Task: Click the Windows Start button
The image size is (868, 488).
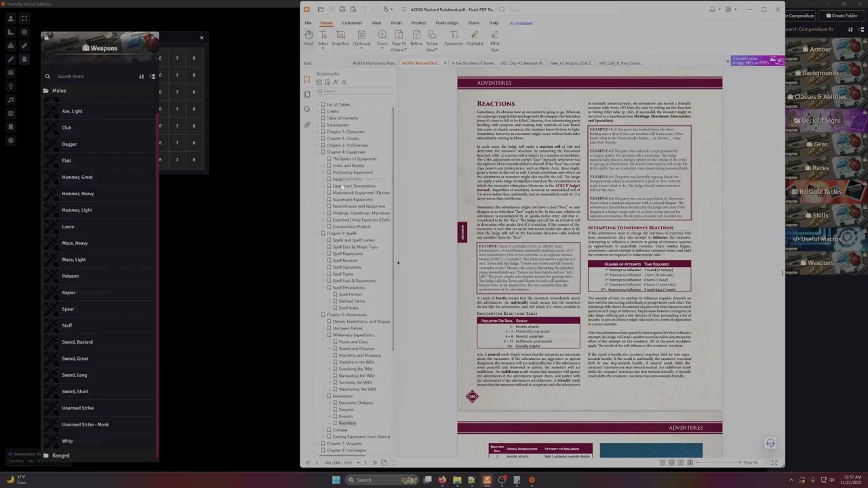Action: (x=336, y=480)
